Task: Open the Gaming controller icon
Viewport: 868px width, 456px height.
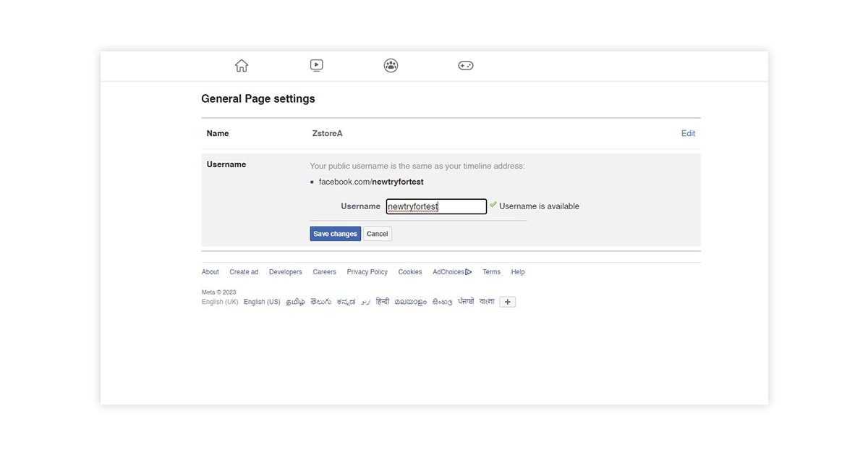Action: click(466, 66)
